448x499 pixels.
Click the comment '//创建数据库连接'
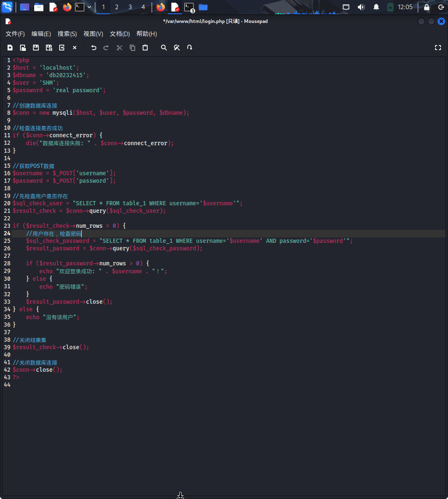(x=35, y=105)
